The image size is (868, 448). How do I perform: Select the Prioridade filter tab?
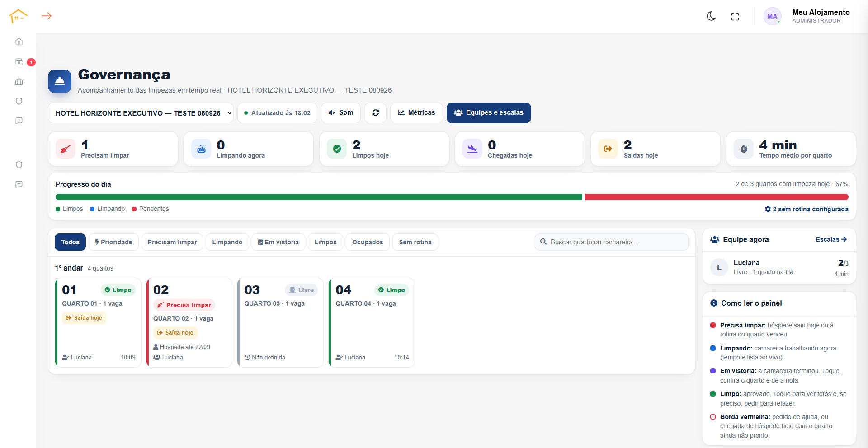[113, 242]
